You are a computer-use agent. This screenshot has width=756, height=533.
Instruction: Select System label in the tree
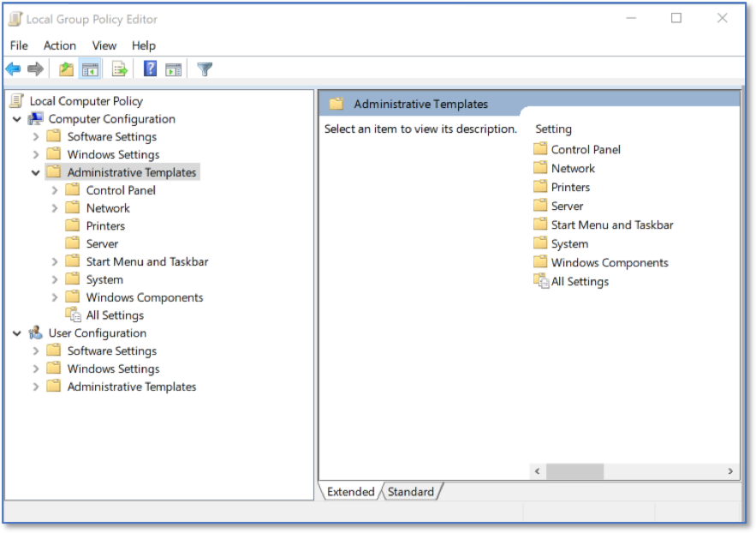[104, 279]
